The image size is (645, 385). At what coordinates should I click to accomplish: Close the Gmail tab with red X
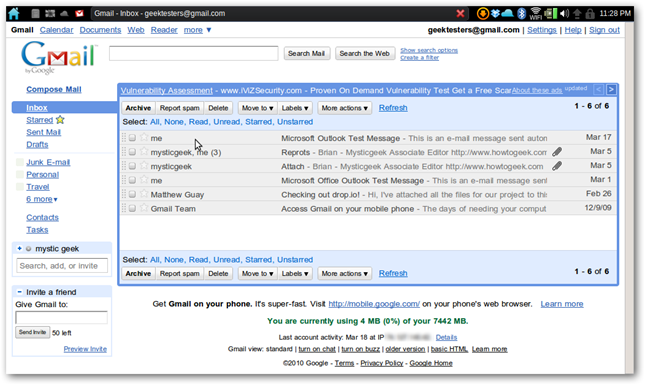pyautogui.click(x=460, y=14)
